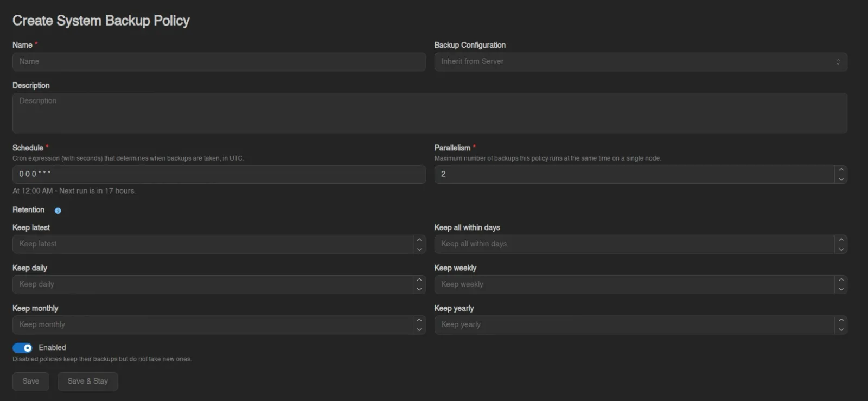Click the 'Create System Backup Policy' heading
The height and width of the screenshot is (401, 868).
(x=101, y=21)
